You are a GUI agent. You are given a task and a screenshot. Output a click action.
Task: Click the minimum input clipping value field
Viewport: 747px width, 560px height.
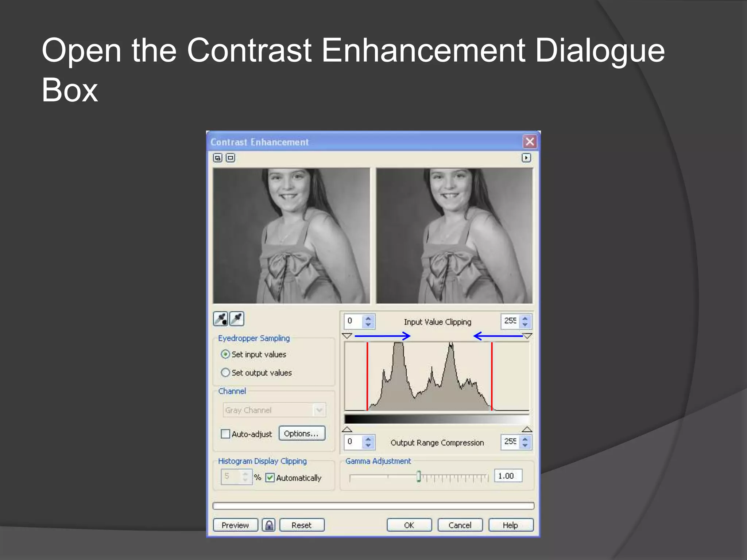point(353,321)
